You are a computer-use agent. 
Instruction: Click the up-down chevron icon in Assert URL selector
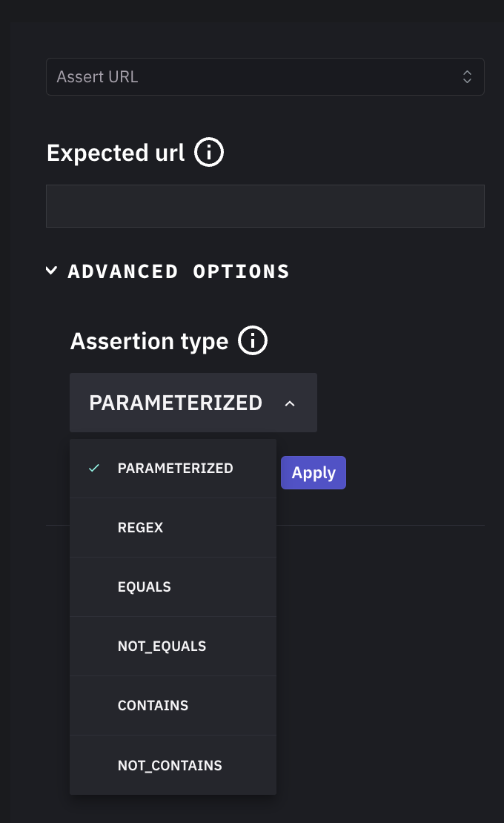467,76
